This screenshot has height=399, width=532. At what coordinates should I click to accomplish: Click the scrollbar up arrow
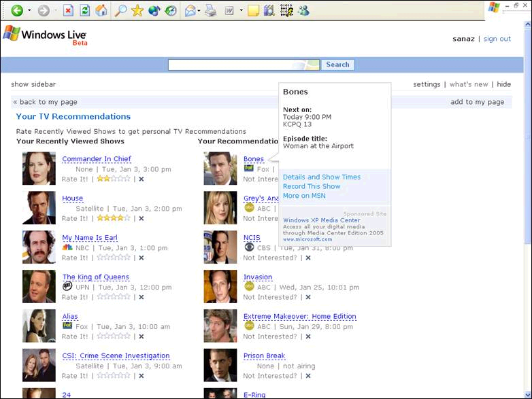(528, 24)
